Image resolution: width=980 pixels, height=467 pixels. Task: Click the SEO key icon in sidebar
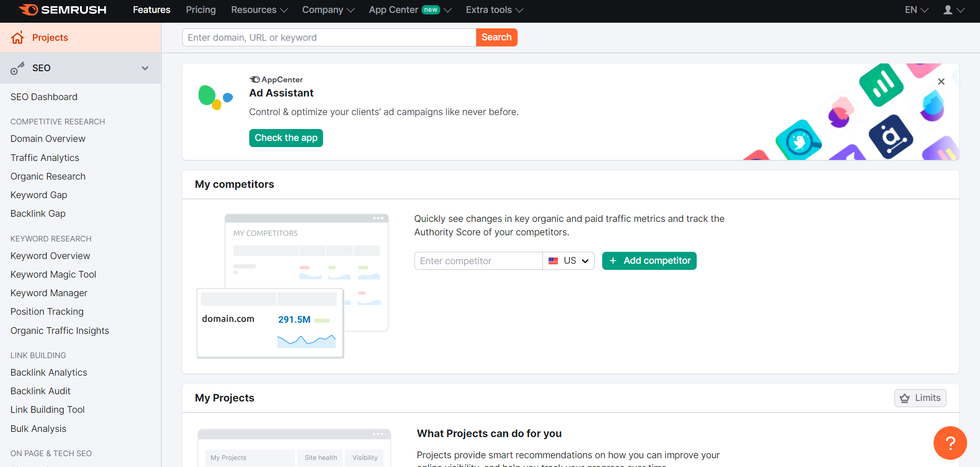point(18,68)
